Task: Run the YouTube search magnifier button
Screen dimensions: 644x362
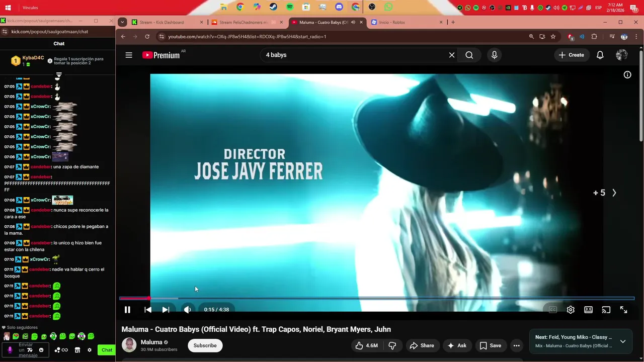Action: click(x=469, y=55)
